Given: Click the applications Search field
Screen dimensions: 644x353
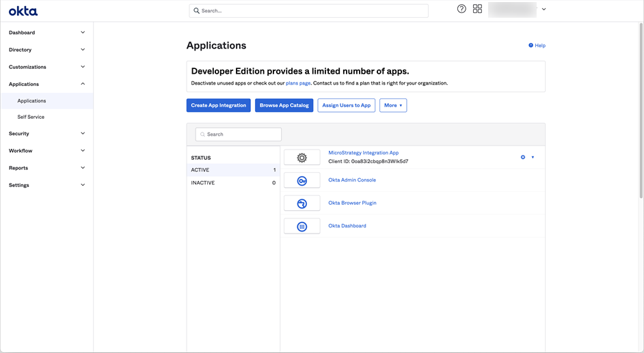Looking at the screenshot, I should 239,135.
